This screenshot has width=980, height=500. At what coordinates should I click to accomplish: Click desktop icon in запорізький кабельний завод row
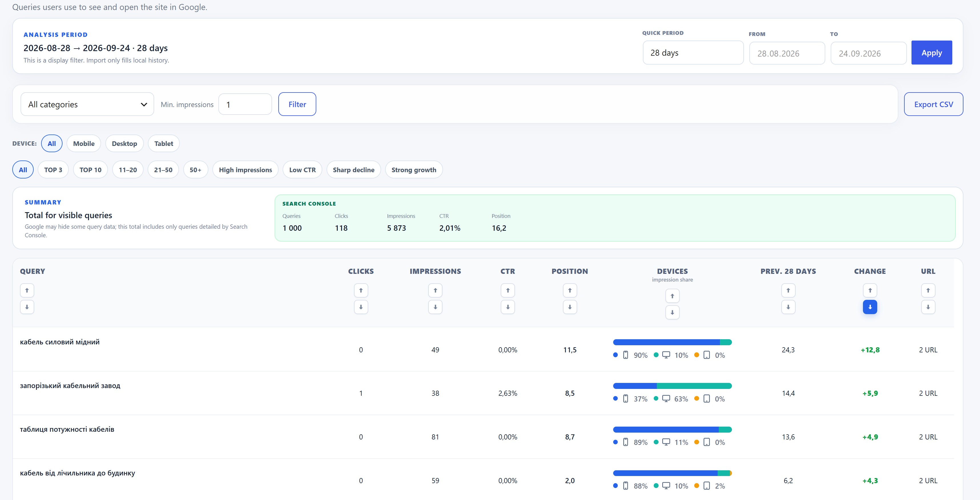(666, 398)
